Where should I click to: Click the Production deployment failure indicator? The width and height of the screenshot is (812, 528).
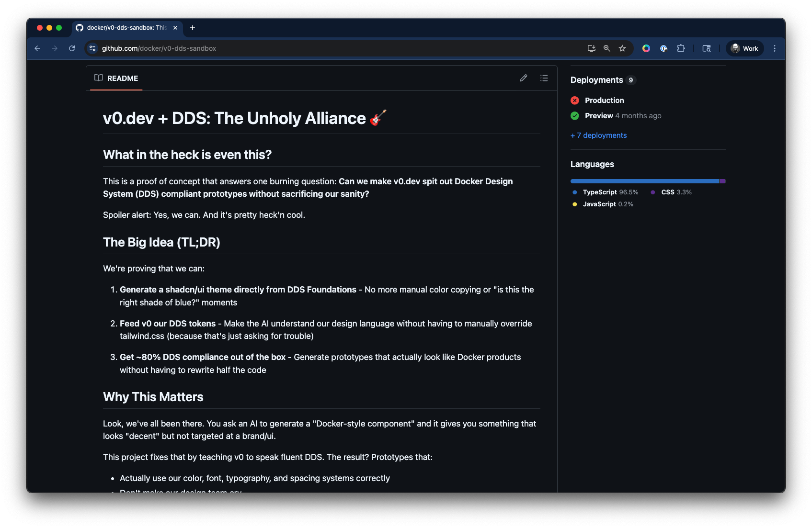click(574, 101)
